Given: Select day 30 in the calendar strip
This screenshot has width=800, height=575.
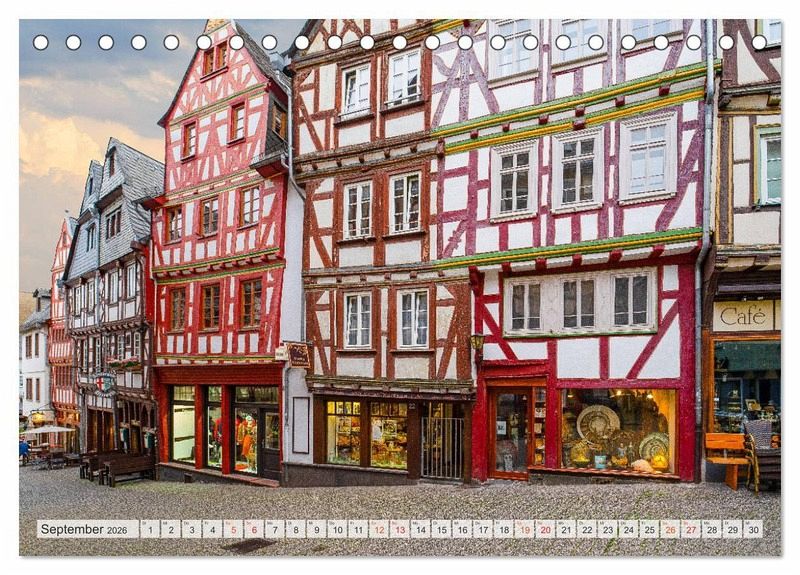Looking at the screenshot, I should (752, 529).
